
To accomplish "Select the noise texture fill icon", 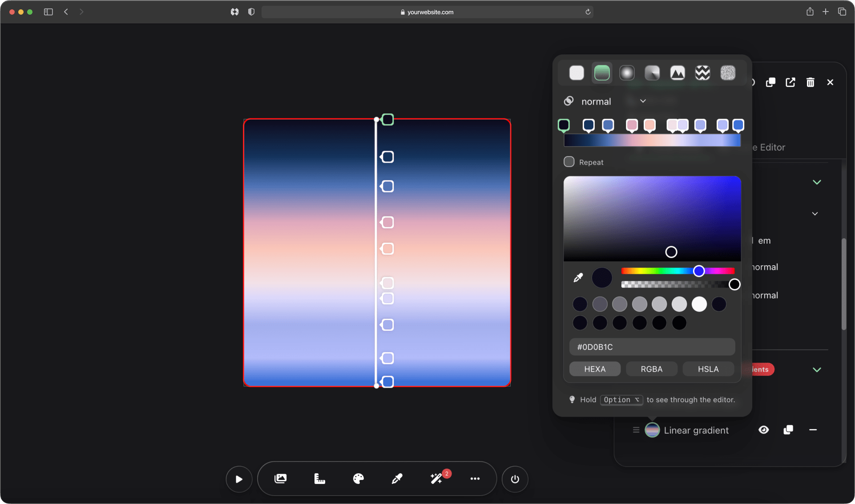I will click(x=728, y=72).
